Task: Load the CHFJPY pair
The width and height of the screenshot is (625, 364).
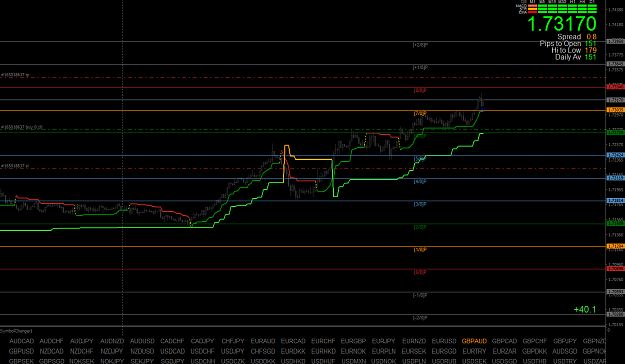Action: [233, 341]
